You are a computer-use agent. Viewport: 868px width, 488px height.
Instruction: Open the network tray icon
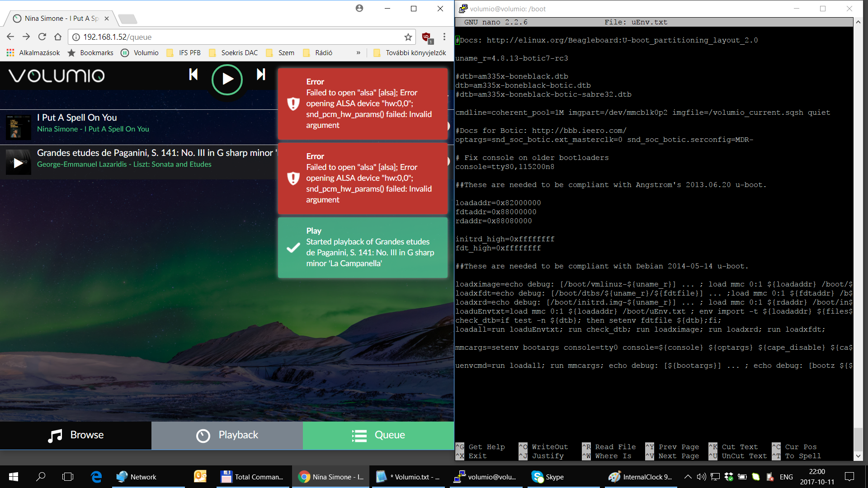715,477
